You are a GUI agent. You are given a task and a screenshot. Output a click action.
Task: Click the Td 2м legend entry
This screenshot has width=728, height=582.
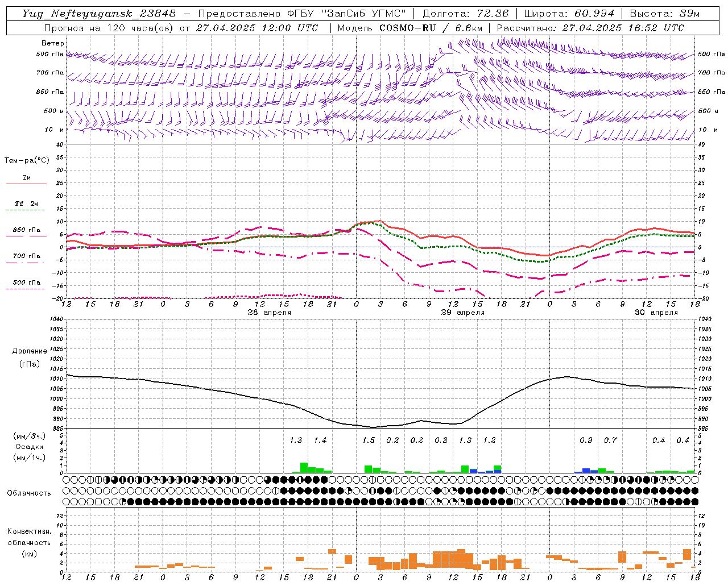pos(27,203)
